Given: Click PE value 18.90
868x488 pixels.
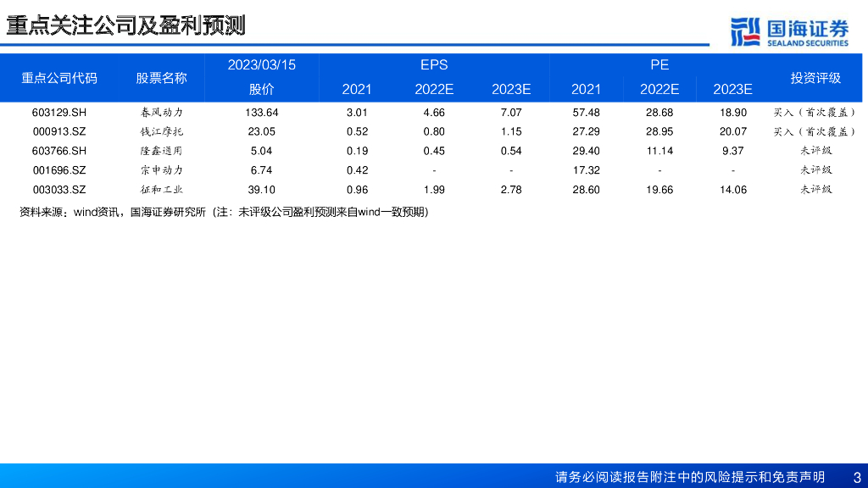Looking at the screenshot, I should [x=733, y=113].
